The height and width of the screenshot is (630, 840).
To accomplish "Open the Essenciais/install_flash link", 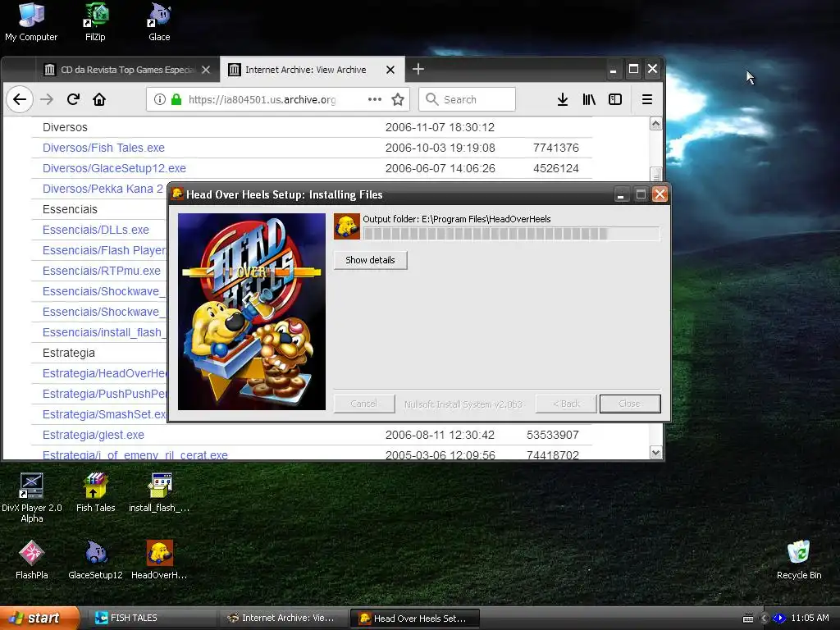I will [104, 333].
